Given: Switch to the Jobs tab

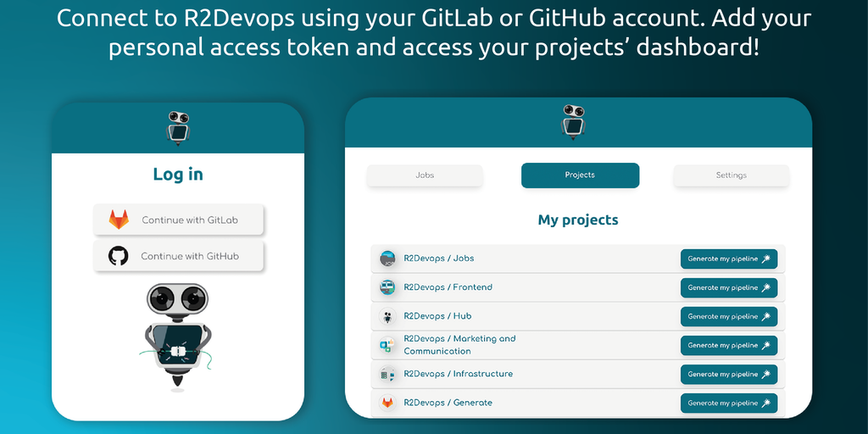Looking at the screenshot, I should tap(425, 175).
